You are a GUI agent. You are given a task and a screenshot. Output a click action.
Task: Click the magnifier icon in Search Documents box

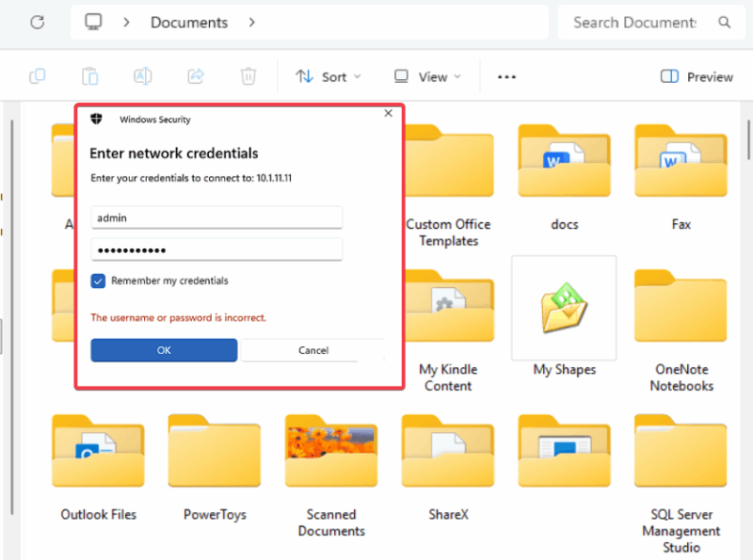725,22
